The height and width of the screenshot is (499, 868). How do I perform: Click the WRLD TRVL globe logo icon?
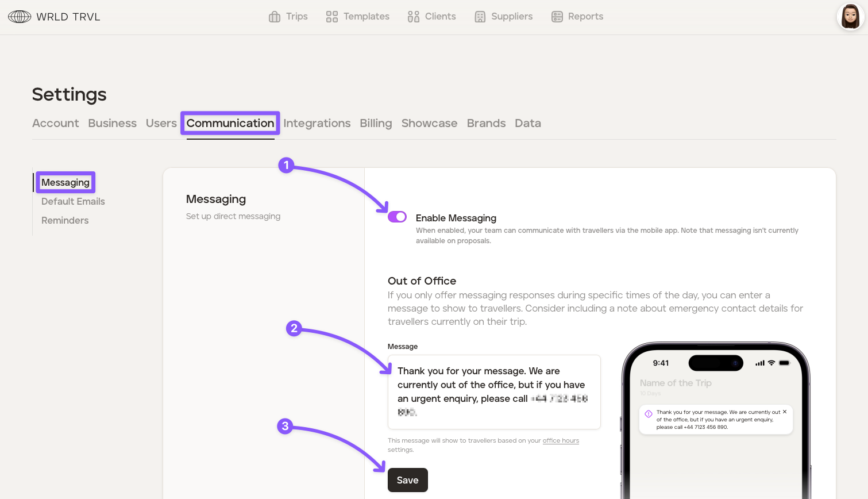click(20, 17)
